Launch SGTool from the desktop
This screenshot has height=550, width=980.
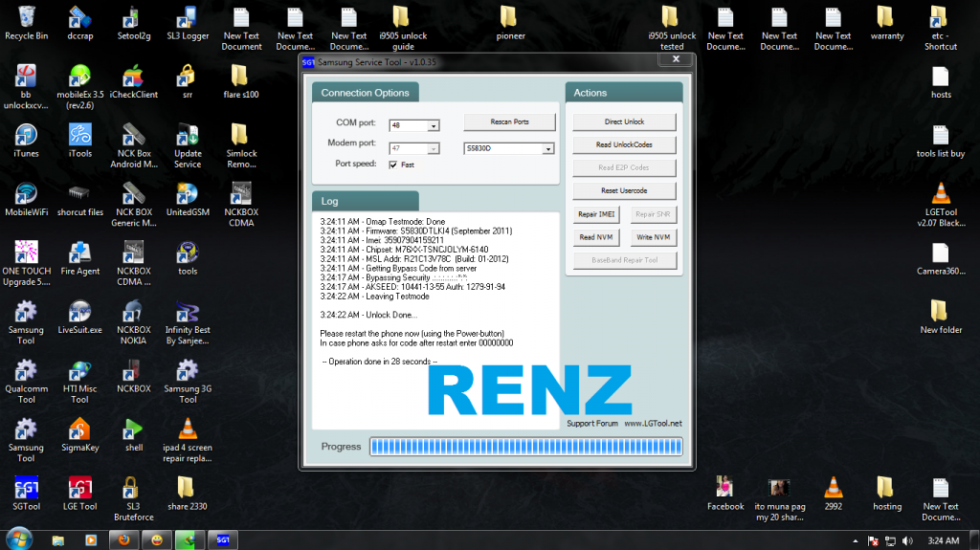tap(26, 494)
